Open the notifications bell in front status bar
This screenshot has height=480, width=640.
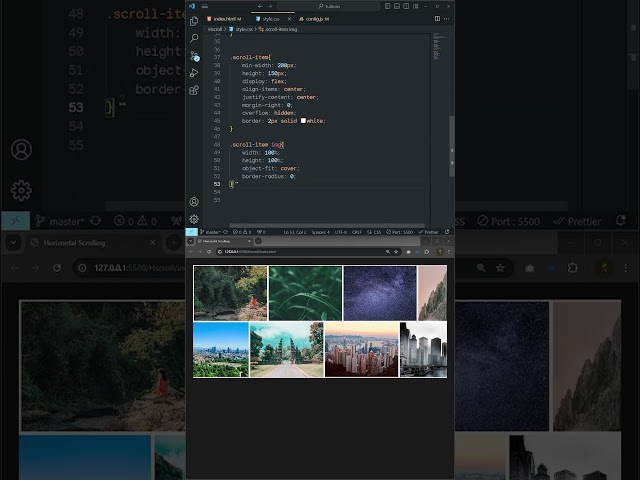point(447,232)
